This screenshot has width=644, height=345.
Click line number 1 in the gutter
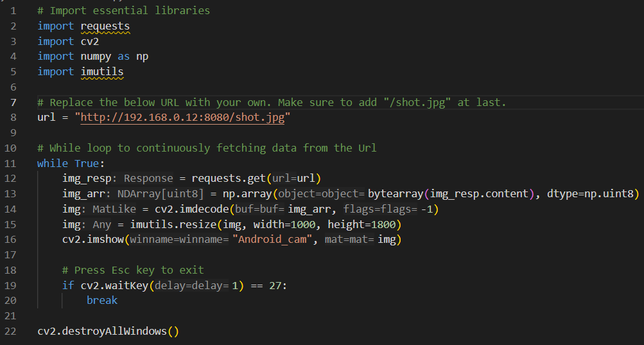pyautogui.click(x=13, y=11)
